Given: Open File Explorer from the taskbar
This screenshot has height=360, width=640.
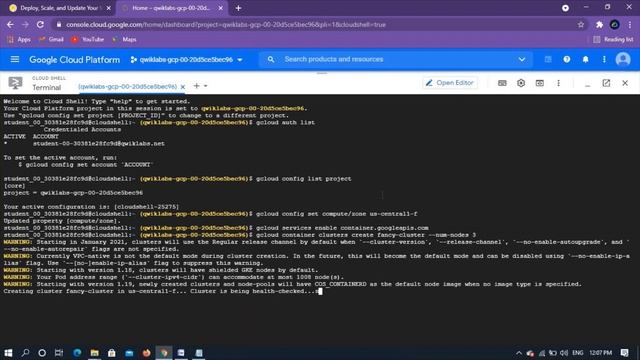Looking at the screenshot, I should pyautogui.click(x=94, y=353).
